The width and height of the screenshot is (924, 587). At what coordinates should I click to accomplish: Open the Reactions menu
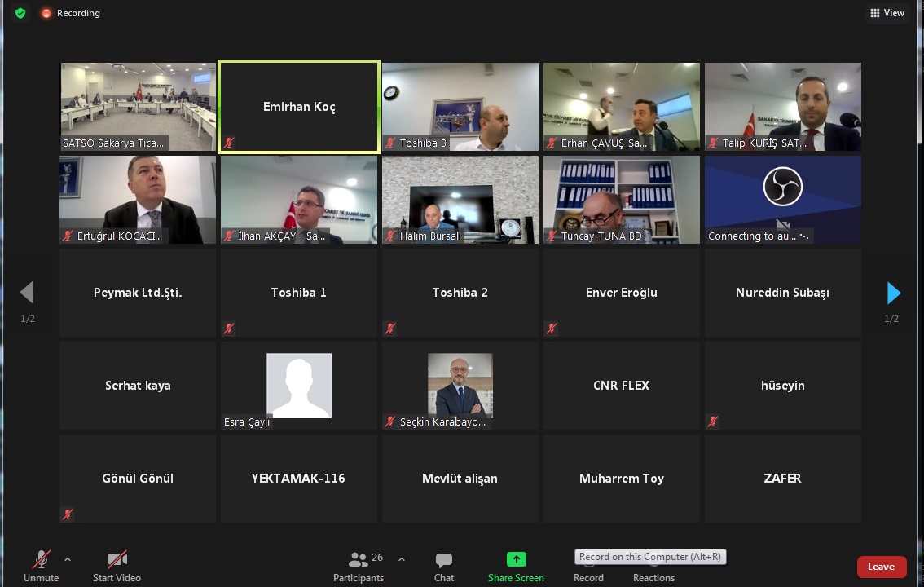tap(653, 567)
